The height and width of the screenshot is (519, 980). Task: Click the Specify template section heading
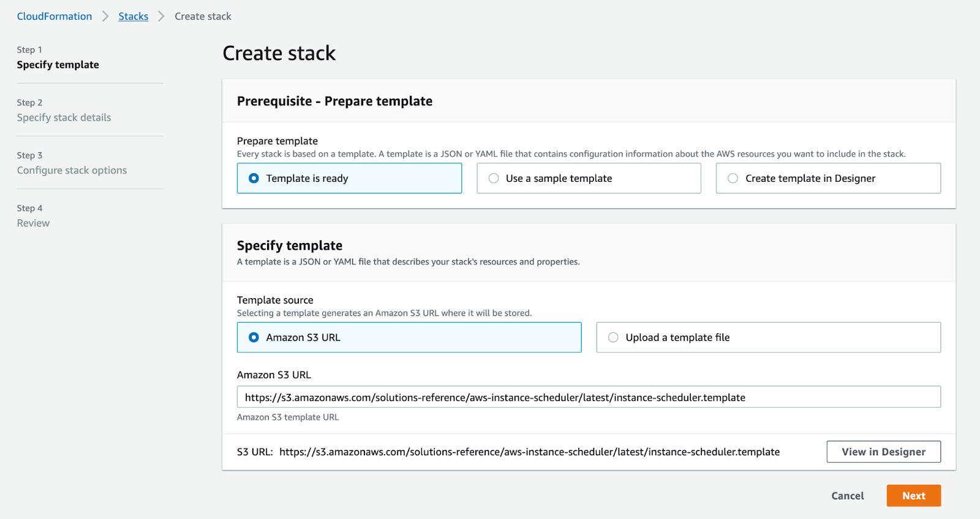coord(290,245)
